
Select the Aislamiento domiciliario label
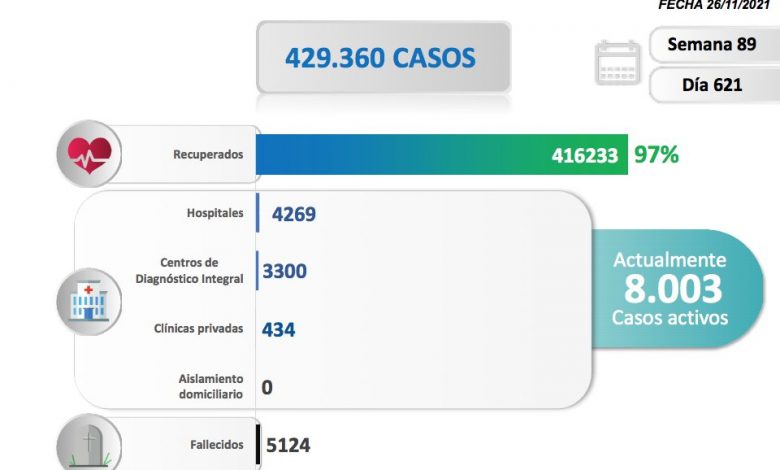212,386
